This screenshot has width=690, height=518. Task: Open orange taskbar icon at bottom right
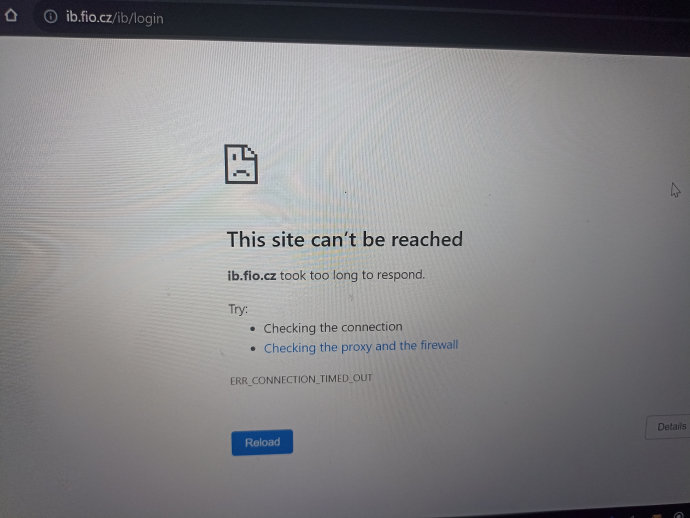(657, 515)
